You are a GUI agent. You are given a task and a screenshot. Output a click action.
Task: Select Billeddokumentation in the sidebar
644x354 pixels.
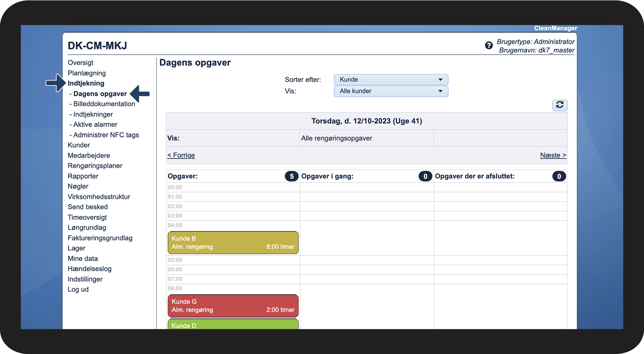tap(104, 104)
